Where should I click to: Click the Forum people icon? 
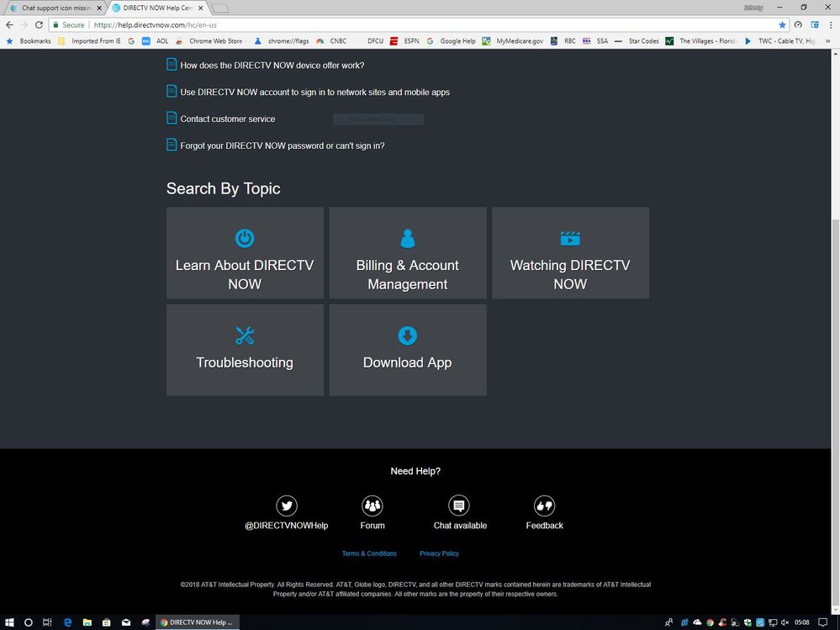tap(372, 506)
